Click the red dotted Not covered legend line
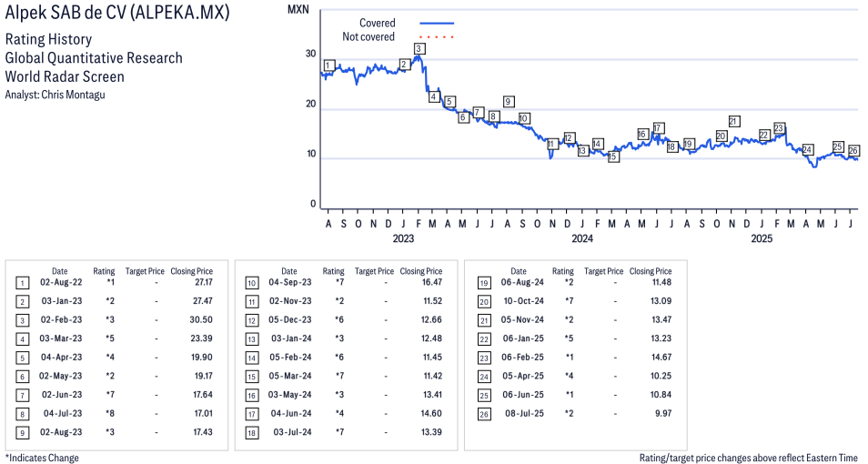The height and width of the screenshot is (464, 868). (x=437, y=37)
